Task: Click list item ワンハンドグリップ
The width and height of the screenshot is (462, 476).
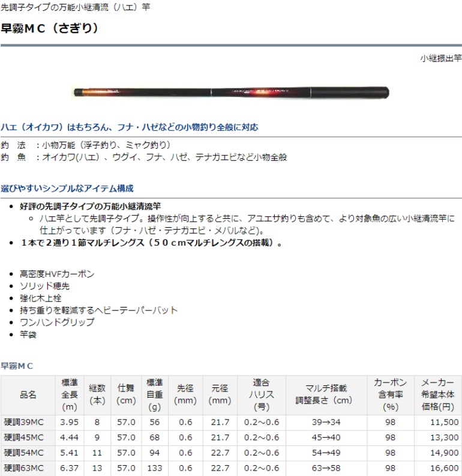Action: point(57,322)
